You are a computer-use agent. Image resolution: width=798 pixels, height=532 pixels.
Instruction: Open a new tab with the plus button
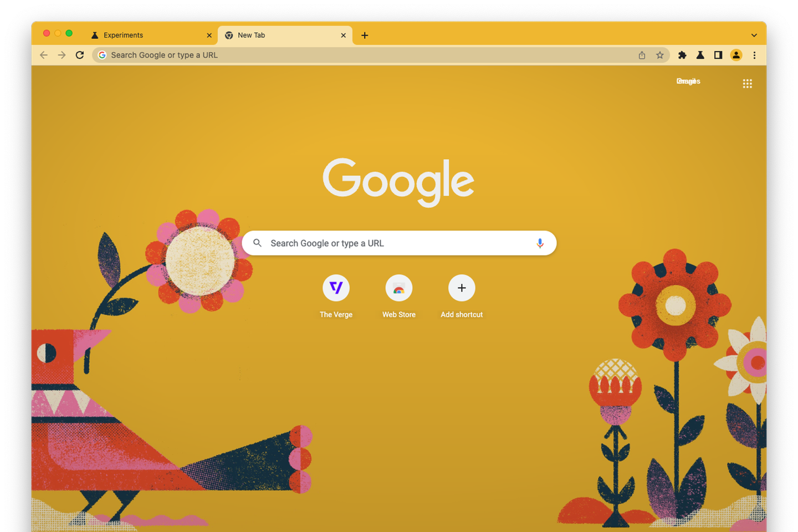[364, 35]
